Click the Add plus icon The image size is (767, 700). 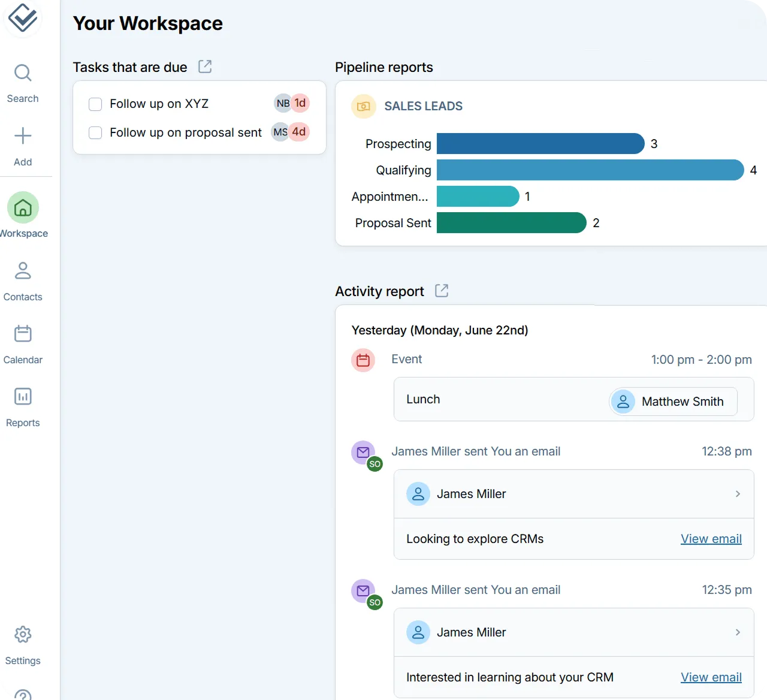pyautogui.click(x=23, y=135)
